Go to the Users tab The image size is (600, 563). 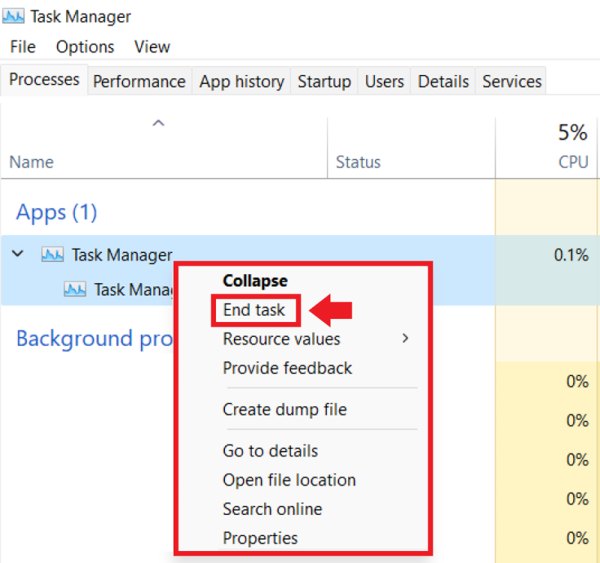pyautogui.click(x=384, y=82)
